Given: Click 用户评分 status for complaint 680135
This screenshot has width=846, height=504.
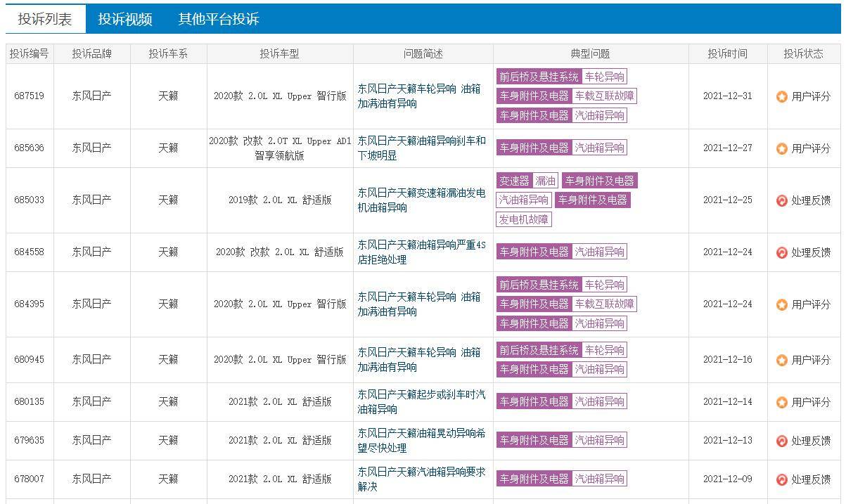Looking at the screenshot, I should point(811,402).
